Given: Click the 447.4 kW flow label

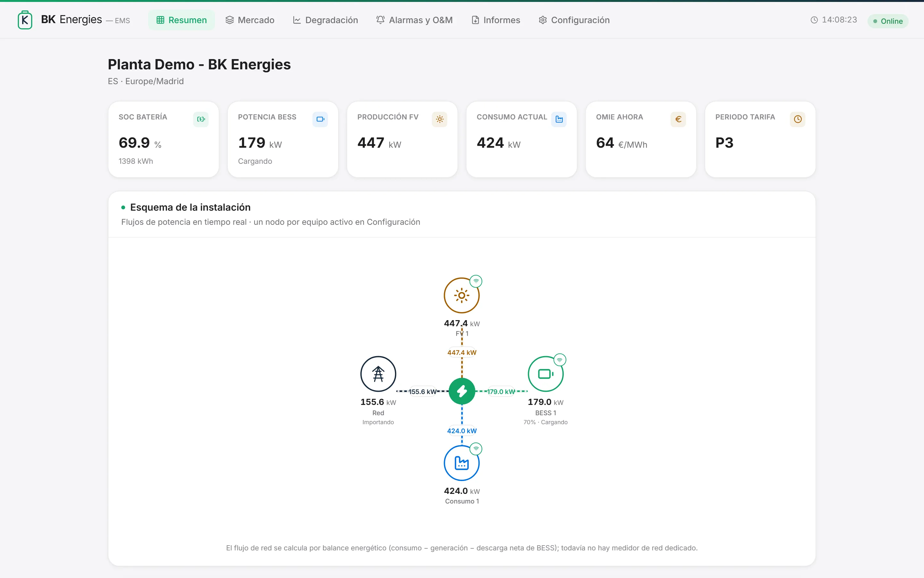Looking at the screenshot, I should (x=462, y=353).
